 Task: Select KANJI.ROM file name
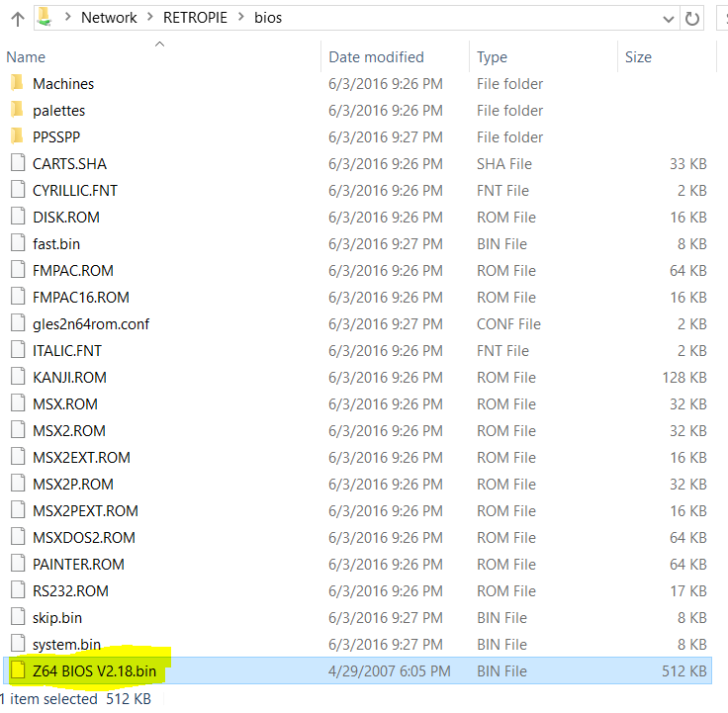click(69, 378)
